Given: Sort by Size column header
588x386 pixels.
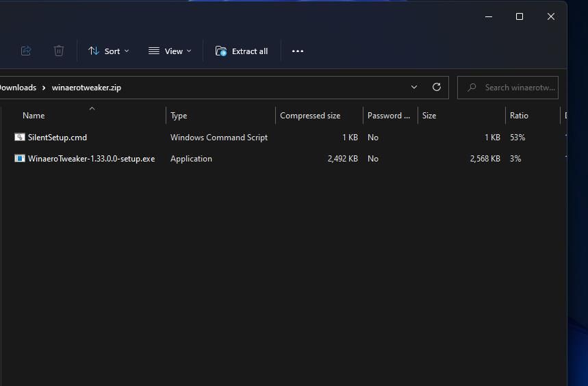Looking at the screenshot, I should [x=429, y=116].
